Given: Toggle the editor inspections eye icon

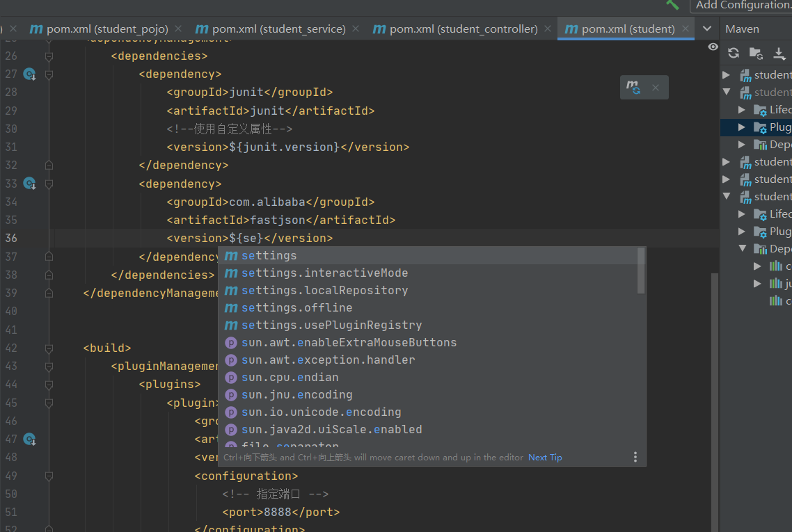Looking at the screenshot, I should [713, 47].
